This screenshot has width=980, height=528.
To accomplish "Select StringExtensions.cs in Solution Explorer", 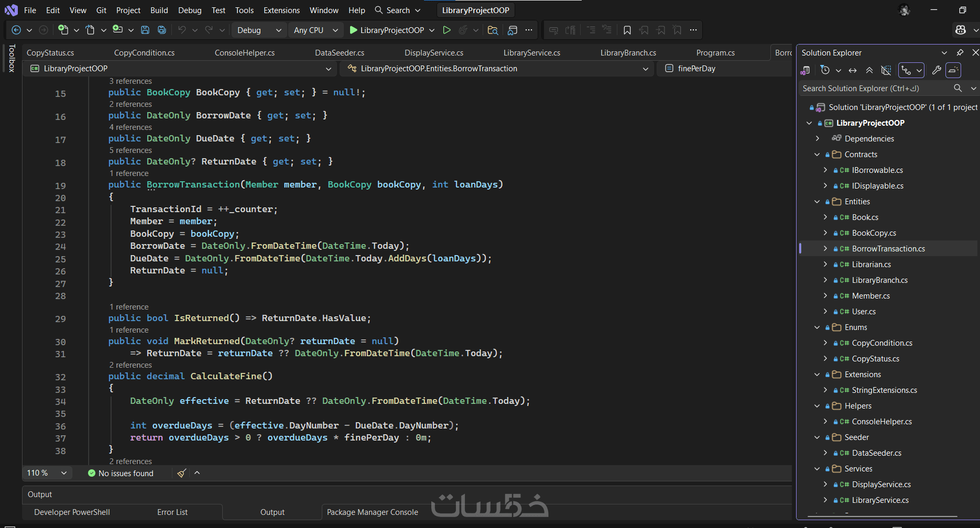I will click(885, 390).
